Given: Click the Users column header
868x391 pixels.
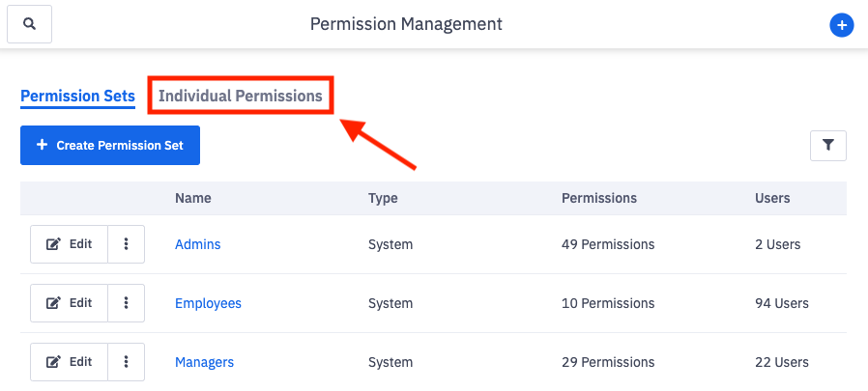Looking at the screenshot, I should pyautogui.click(x=772, y=198).
